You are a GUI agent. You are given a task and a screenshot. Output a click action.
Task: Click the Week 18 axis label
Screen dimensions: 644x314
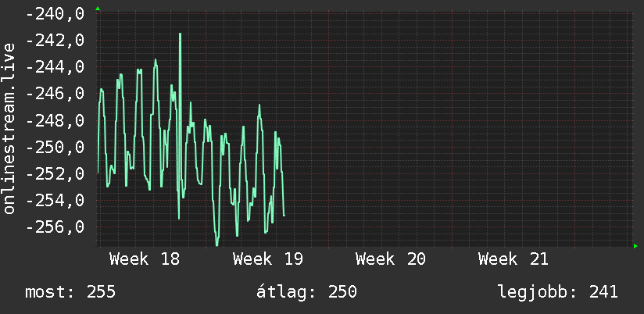[145, 259]
